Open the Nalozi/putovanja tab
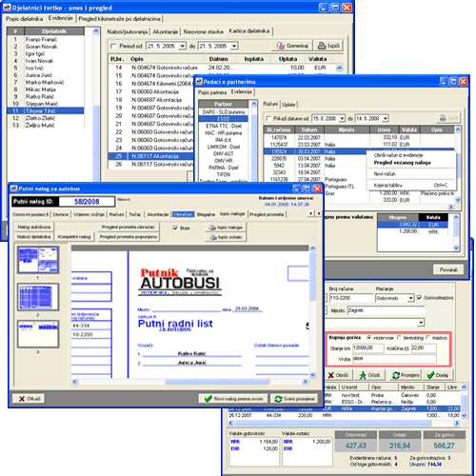The width and height of the screenshot is (476, 476). pos(127,31)
